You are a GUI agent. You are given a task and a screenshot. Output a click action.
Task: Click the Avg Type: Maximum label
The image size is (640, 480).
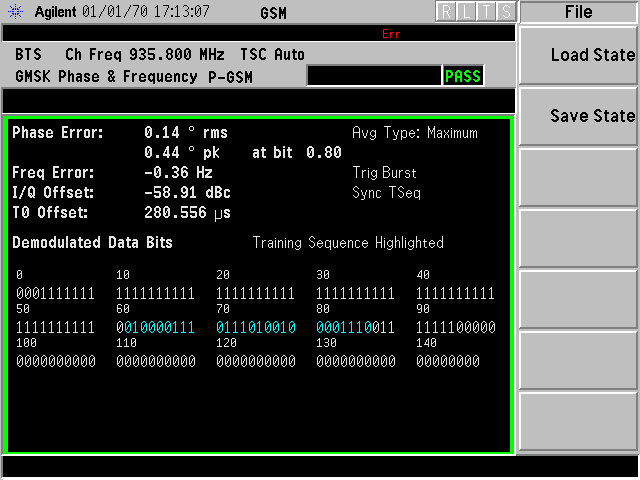click(x=414, y=132)
